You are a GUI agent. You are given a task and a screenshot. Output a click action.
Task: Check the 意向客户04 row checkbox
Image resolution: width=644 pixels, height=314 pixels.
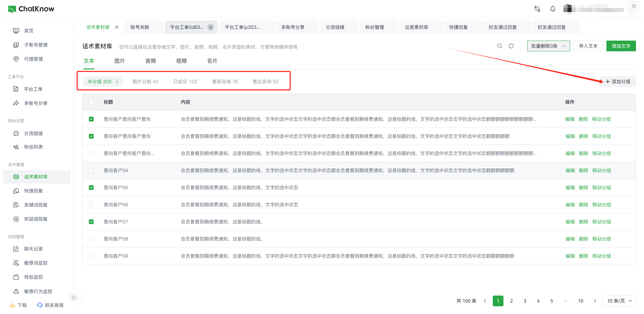coord(91,170)
